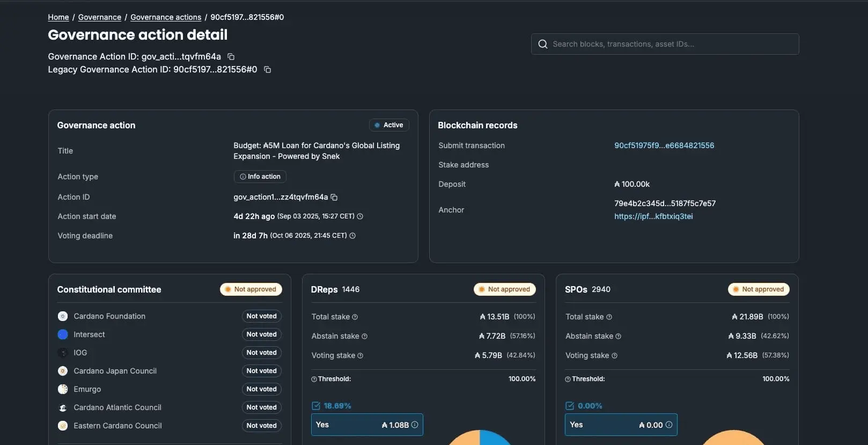Screen dimensions: 868x445
Task: Select the DReps Yes ₳1.08B box
Action: coord(367,425)
